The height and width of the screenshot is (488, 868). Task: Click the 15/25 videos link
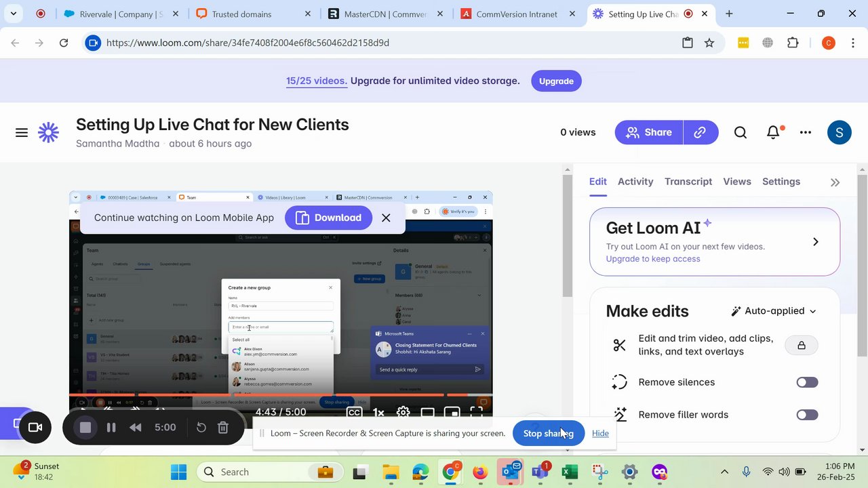click(317, 81)
